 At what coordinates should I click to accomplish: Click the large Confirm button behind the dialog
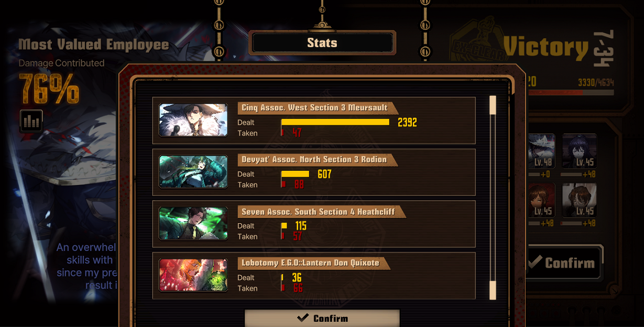click(565, 263)
